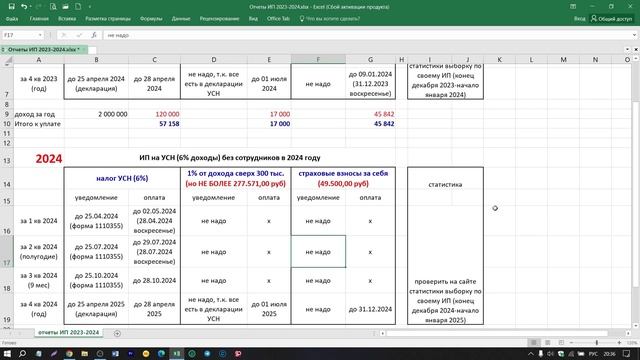Click the Undo arrow icon
Image resolution: width=640 pixels, height=360 pixels.
[x=24, y=7]
